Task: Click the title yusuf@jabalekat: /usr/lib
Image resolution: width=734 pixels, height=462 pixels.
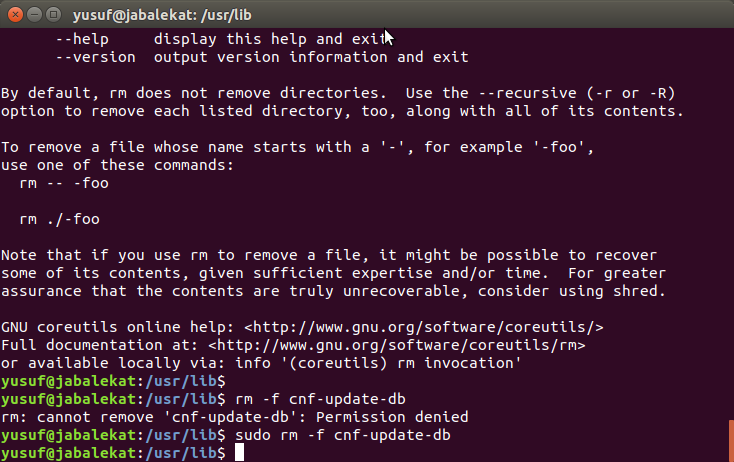Action: 162,15
